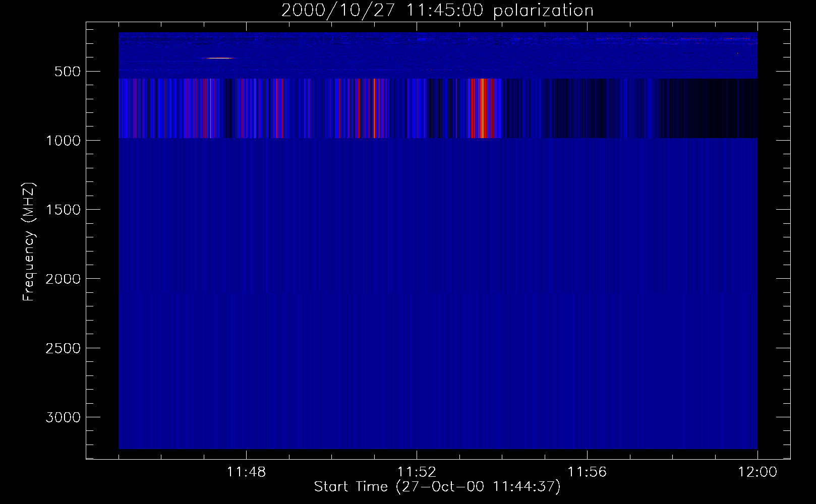Click the 11:48 time tick label

246,472
